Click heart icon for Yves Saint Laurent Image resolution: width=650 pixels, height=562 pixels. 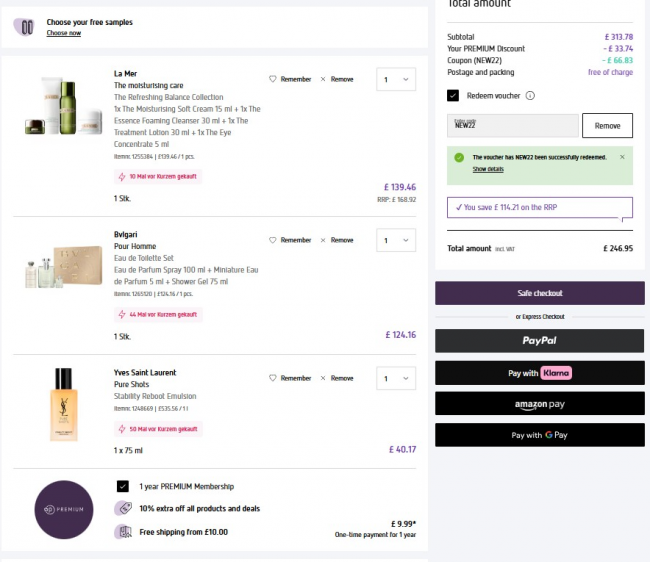[x=273, y=378]
